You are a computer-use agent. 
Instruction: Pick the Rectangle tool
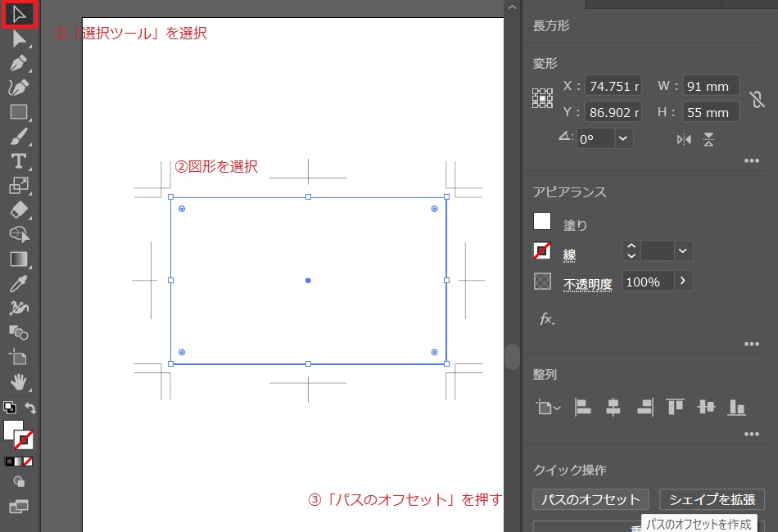(x=19, y=112)
